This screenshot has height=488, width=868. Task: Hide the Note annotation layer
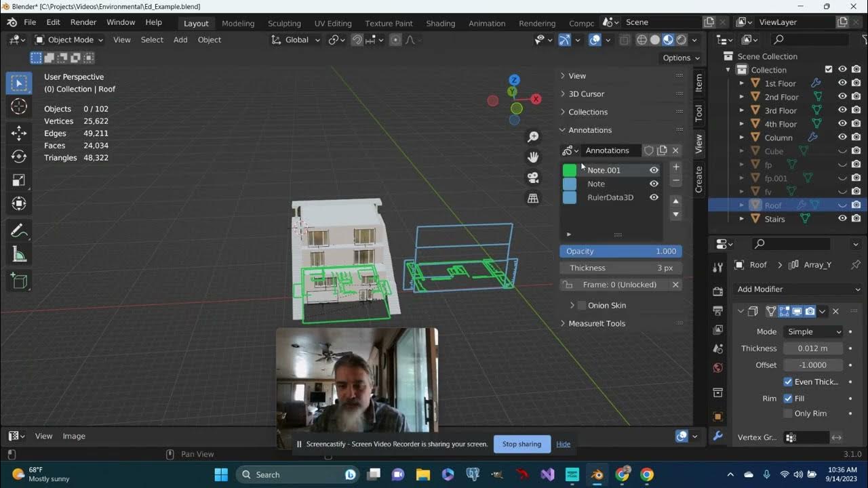654,184
